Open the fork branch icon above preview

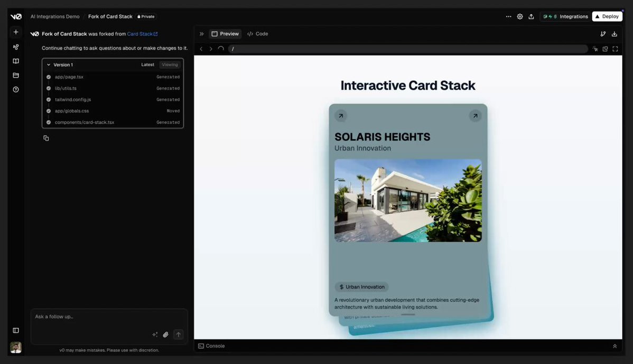(603, 34)
